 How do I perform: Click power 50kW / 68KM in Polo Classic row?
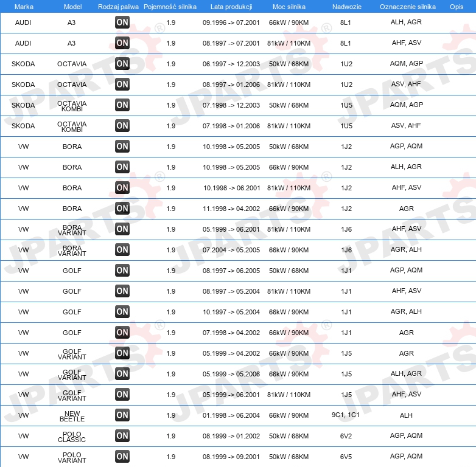pos(289,436)
